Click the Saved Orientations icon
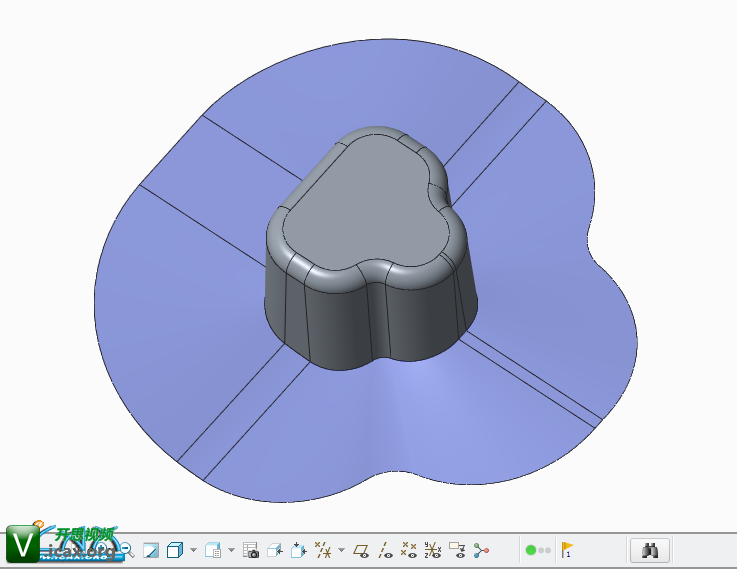 [x=213, y=550]
